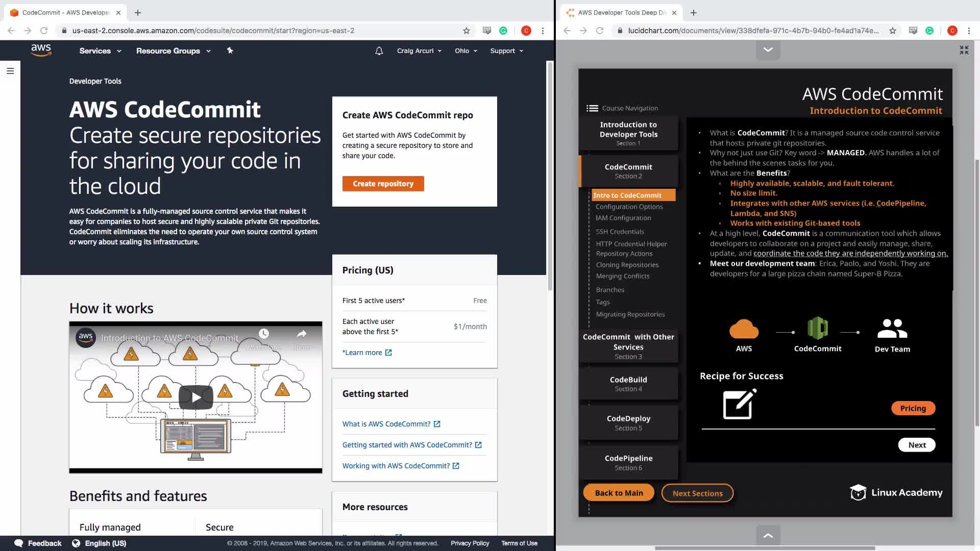Screen dimensions: 980x551
Task: Exit fullscreen in Lucidchart viewer
Action: click(x=964, y=50)
